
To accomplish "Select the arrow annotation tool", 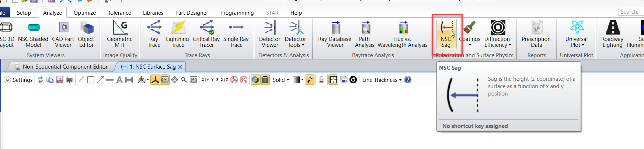I will pos(100,80).
